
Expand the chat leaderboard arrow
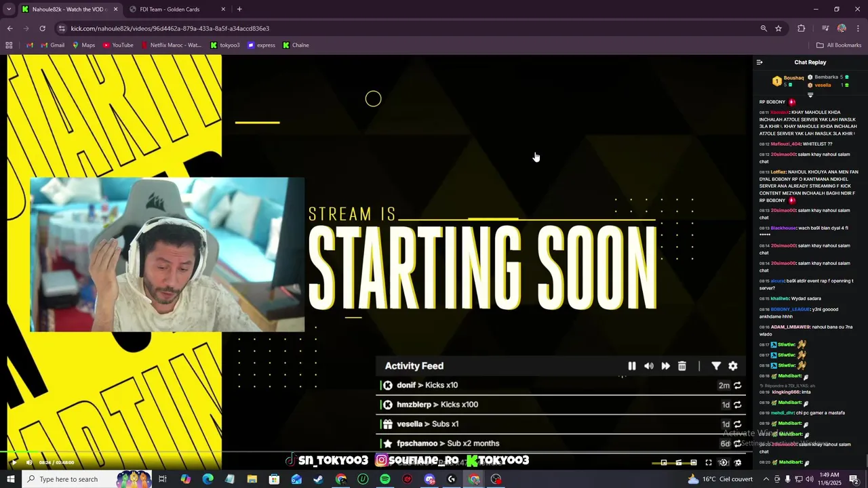[x=810, y=95]
